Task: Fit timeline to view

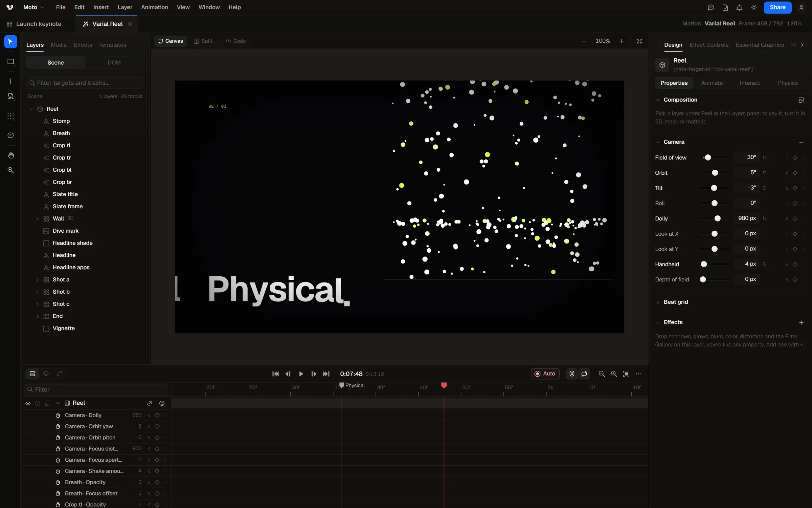Action: 626,374
